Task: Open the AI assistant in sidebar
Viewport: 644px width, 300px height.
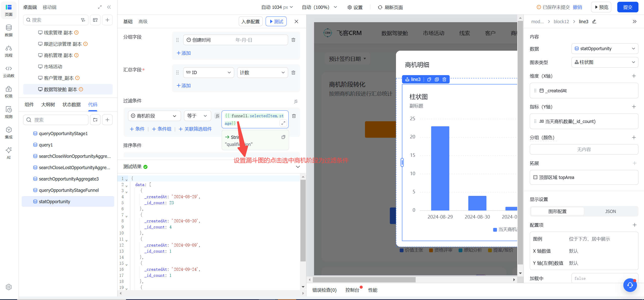Action: click(x=9, y=153)
